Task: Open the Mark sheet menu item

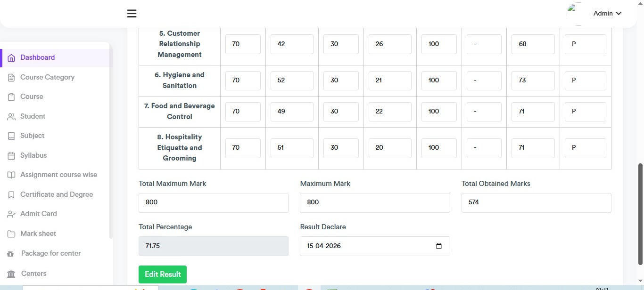Action: (38, 234)
